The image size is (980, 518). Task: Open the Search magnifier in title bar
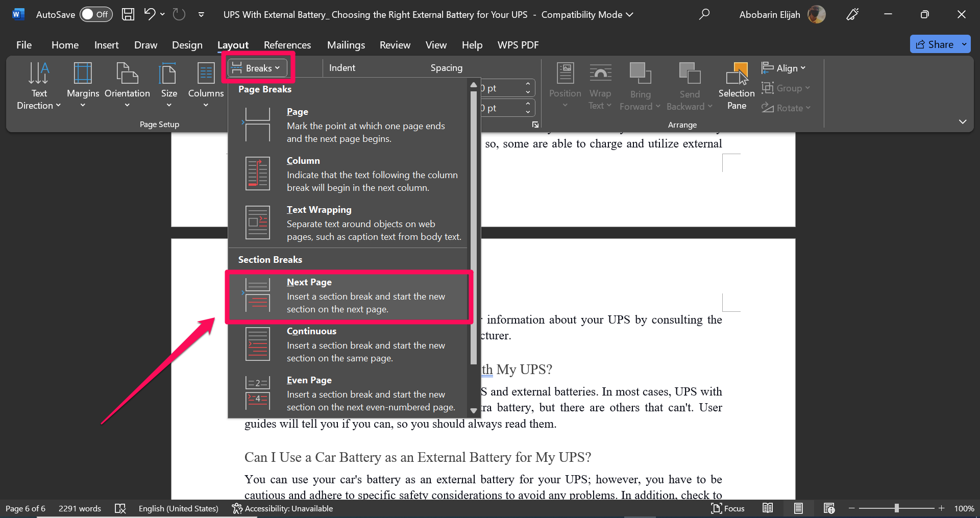coord(704,14)
